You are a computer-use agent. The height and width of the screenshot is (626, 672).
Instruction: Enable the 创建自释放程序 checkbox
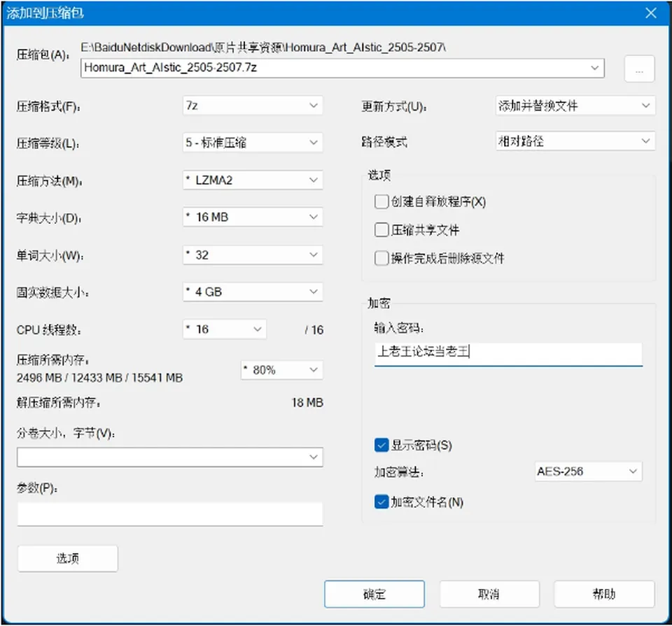click(381, 201)
